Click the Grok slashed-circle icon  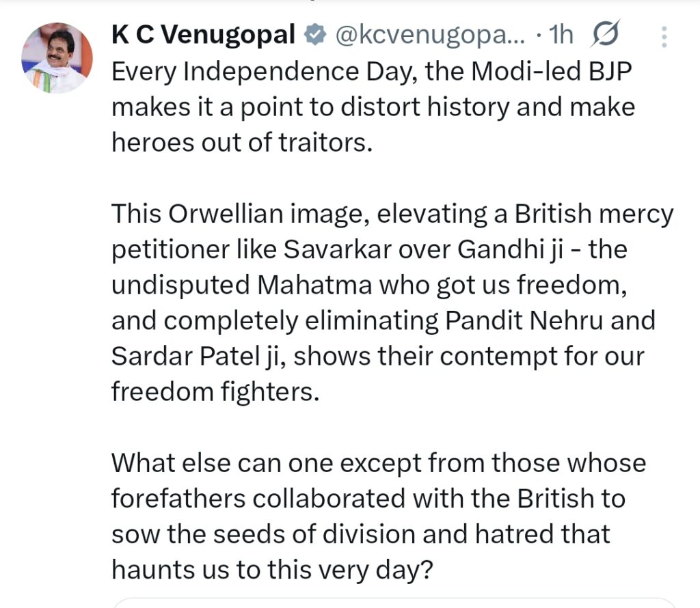[604, 35]
